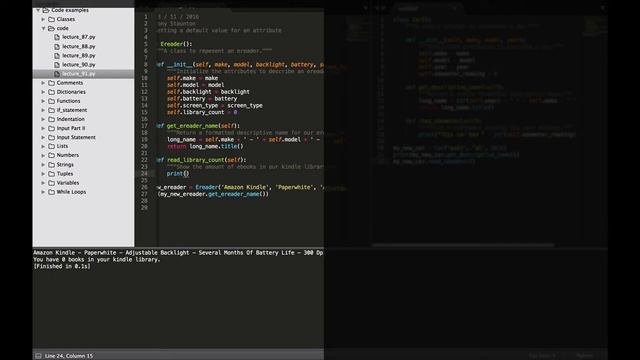Select the Functions folder label

(x=68, y=101)
